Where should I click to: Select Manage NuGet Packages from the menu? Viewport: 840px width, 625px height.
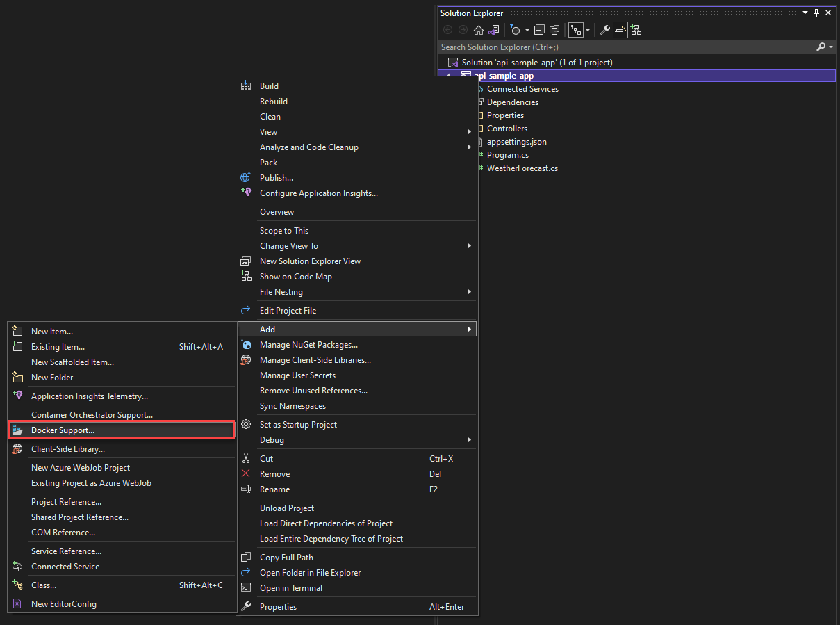pyautogui.click(x=308, y=344)
